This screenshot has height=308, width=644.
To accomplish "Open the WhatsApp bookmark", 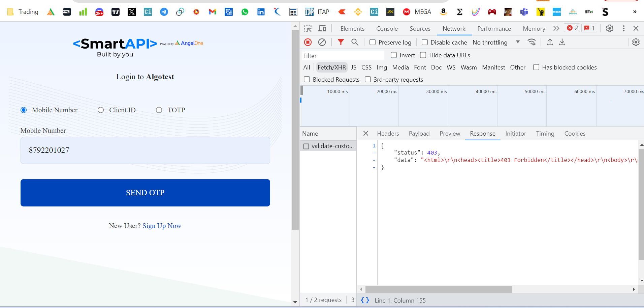I will coord(245,12).
